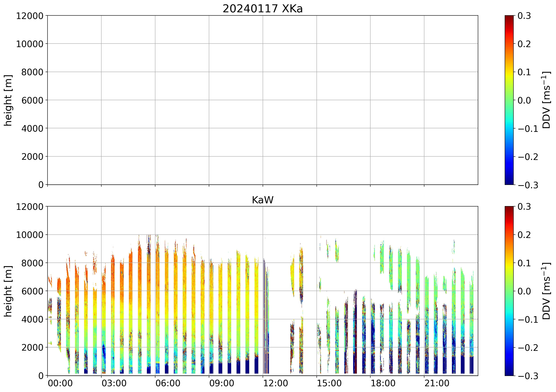Viewport: 556px width, 392px height.
Task: Click the 21:00 time axis label
Action: (437, 383)
